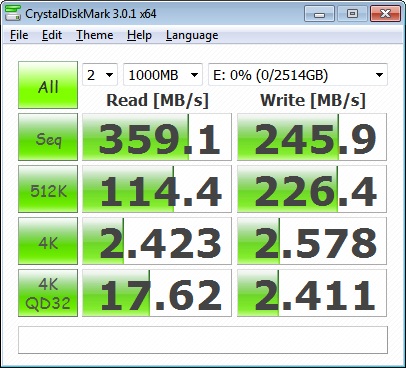Run all benchmarks with the All button

tap(48, 85)
